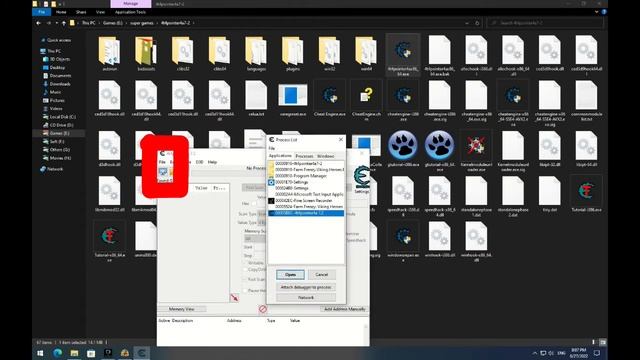640x360 pixels.
Task: Open the Share tab in Explorer ribbon
Action: 81,12
